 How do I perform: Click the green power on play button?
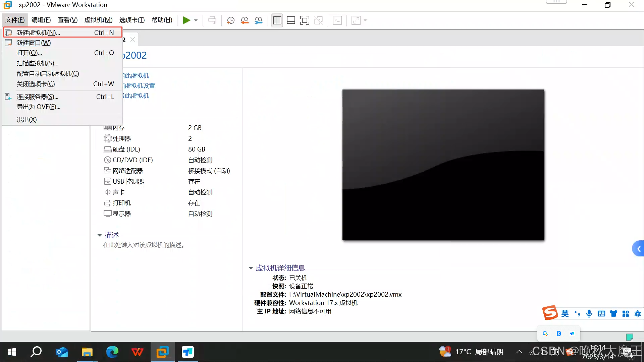(186, 20)
